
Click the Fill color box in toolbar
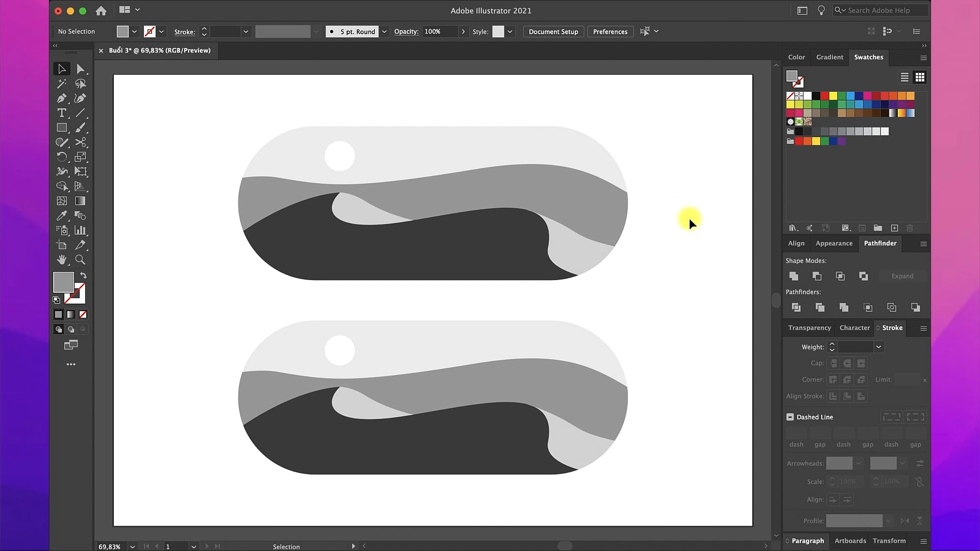(x=64, y=282)
